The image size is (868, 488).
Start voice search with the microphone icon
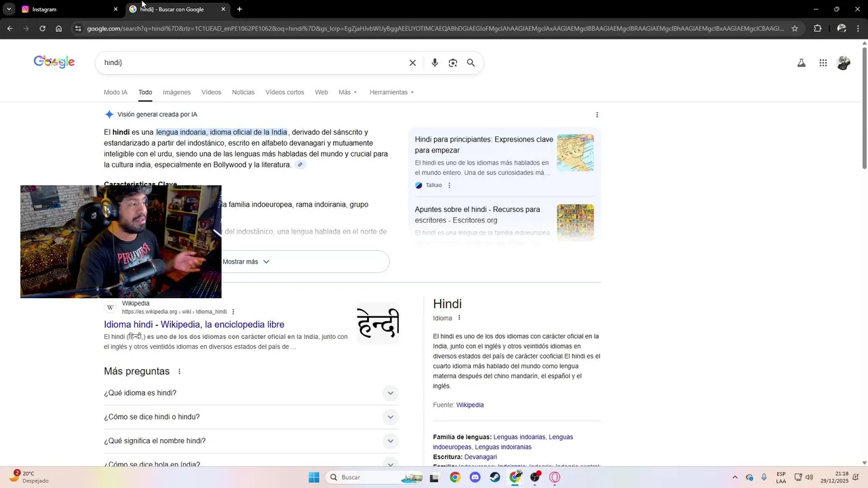point(435,63)
